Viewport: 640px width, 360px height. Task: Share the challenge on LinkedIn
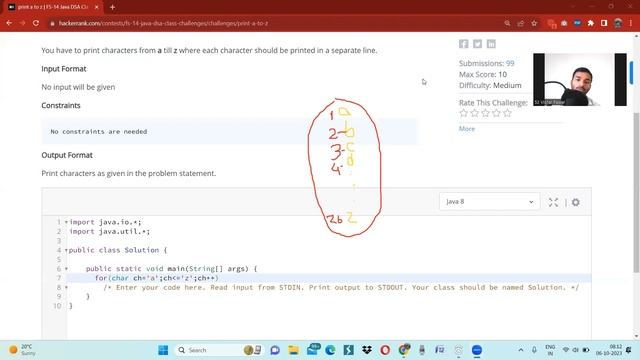491,44
